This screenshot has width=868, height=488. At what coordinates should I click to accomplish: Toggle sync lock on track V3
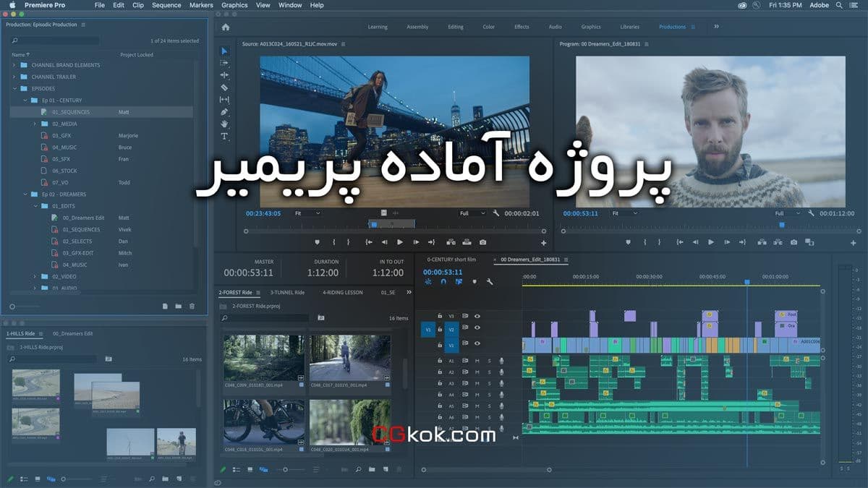coord(465,316)
